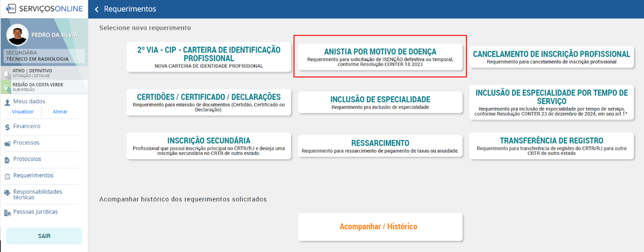Open Responsabilidades técnicas in the sidebar
This screenshot has height=252, width=644.
[x=38, y=194]
